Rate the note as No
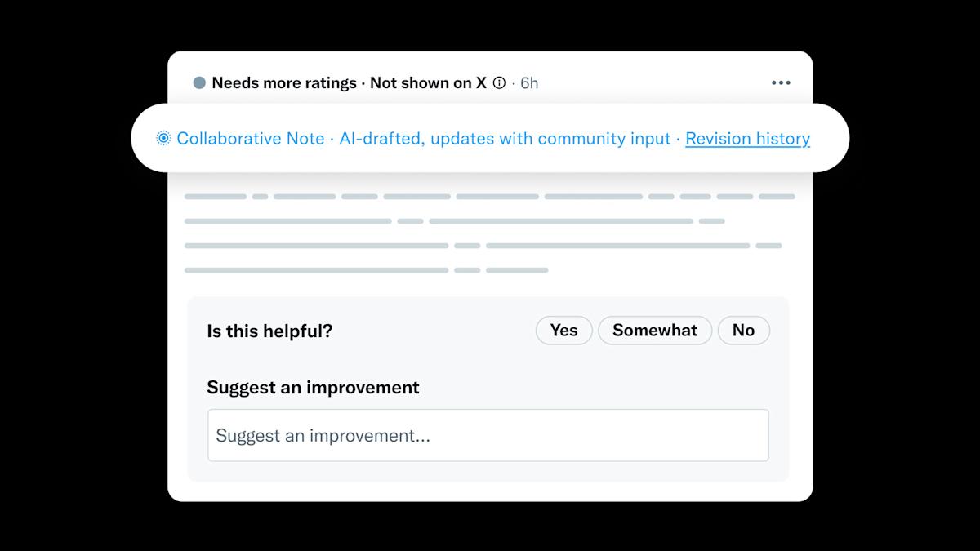Image resolution: width=980 pixels, height=551 pixels. pyautogui.click(x=743, y=331)
